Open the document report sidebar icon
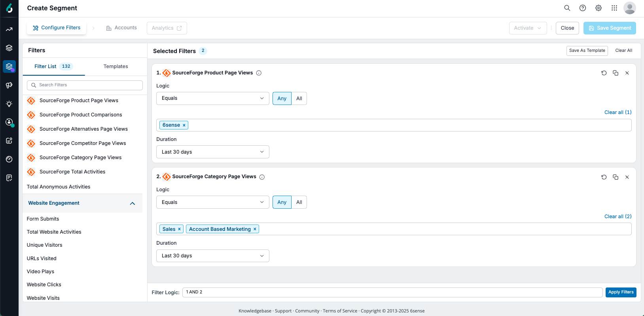 (9, 178)
